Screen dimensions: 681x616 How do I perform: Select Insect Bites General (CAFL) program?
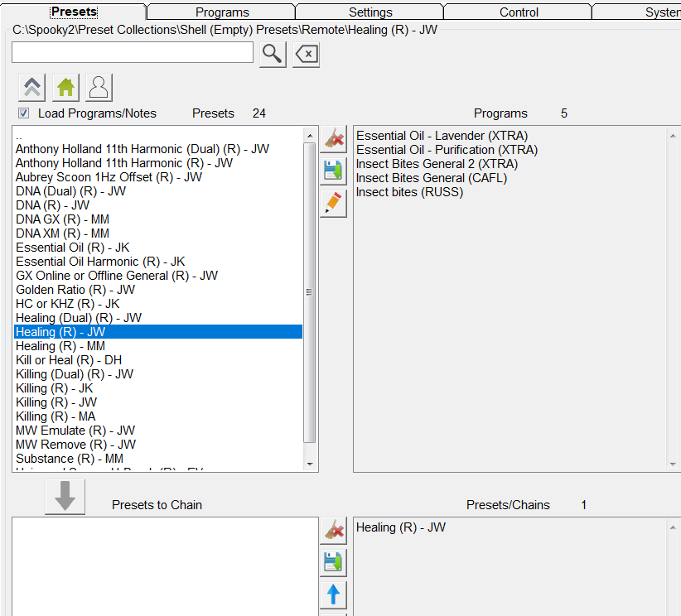tap(431, 178)
